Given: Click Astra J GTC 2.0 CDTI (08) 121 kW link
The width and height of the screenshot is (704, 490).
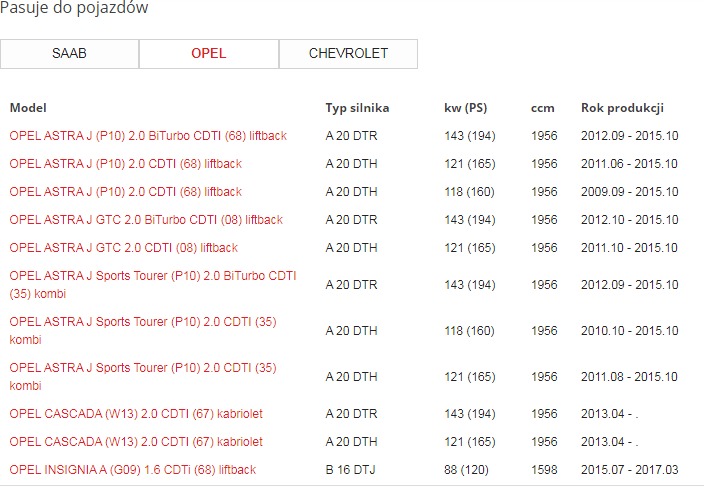Looking at the screenshot, I should [x=124, y=248].
